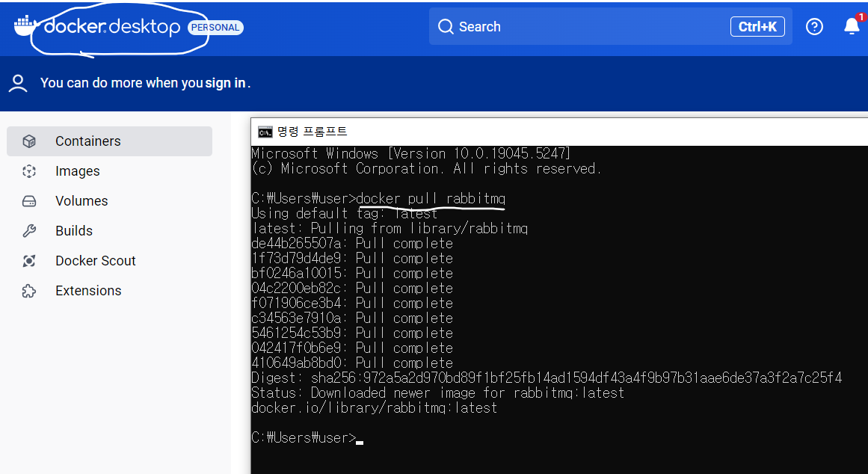The height and width of the screenshot is (474, 868).
Task: Open Volumes in the sidebar
Action: coord(110,201)
